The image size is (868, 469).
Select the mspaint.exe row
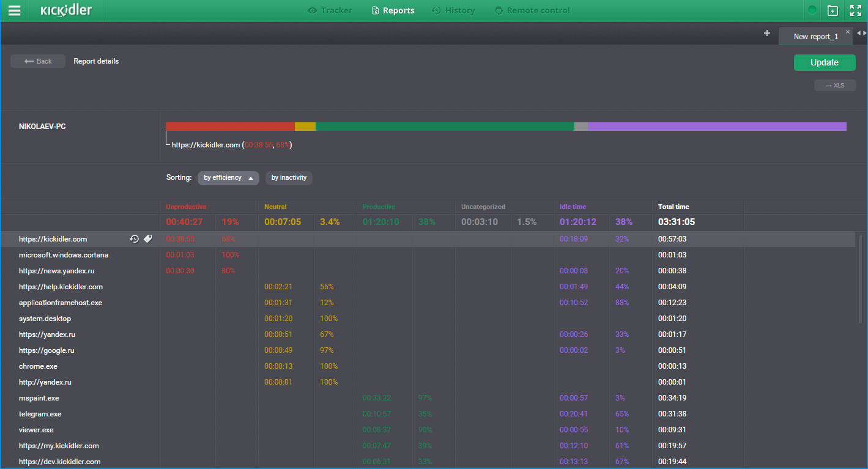[x=428, y=398]
